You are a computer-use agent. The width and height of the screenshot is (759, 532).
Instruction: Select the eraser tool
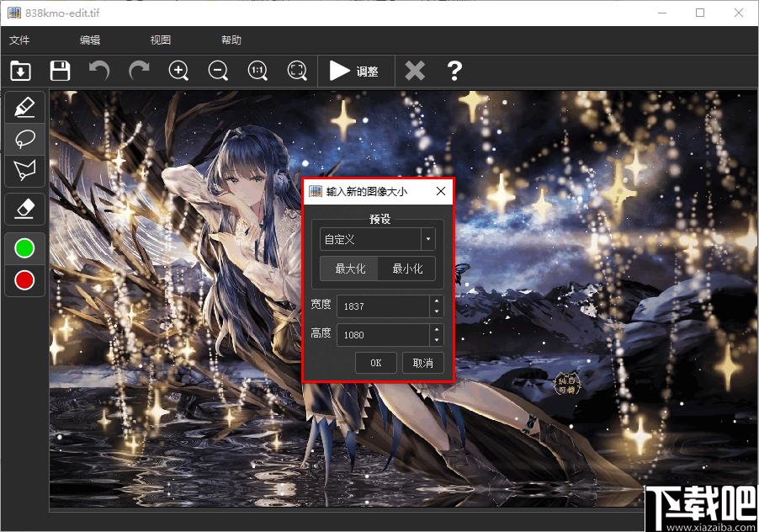click(x=24, y=209)
